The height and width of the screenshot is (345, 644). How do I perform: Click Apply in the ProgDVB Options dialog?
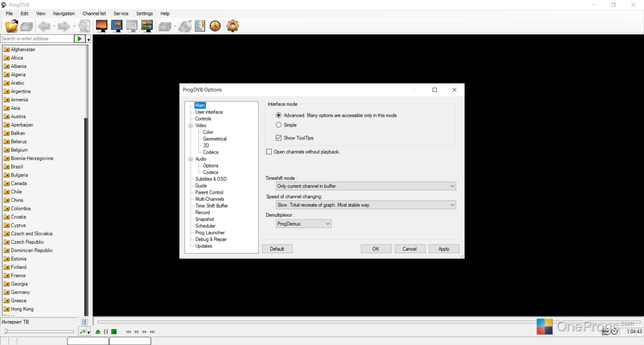444,249
